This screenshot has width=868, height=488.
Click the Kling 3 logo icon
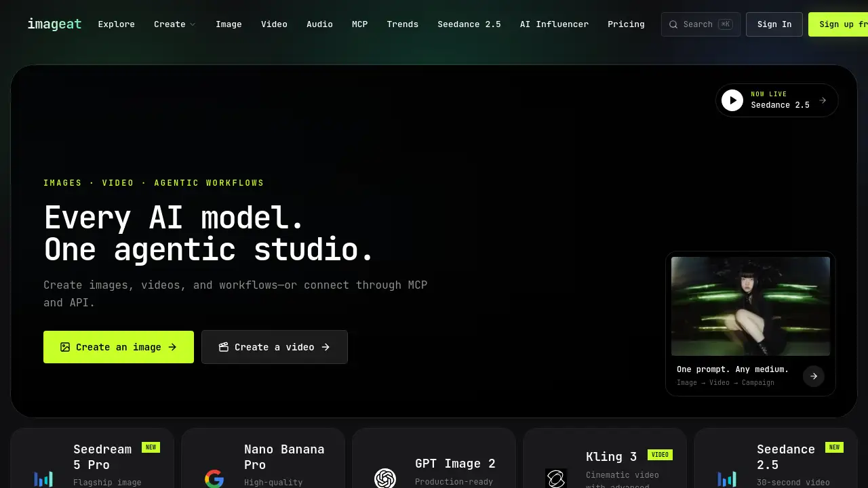coord(556,479)
